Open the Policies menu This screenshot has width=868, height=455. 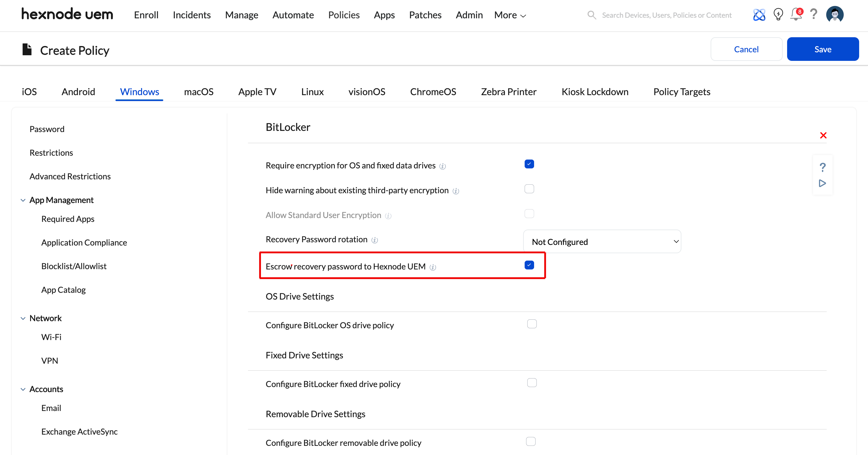click(344, 15)
